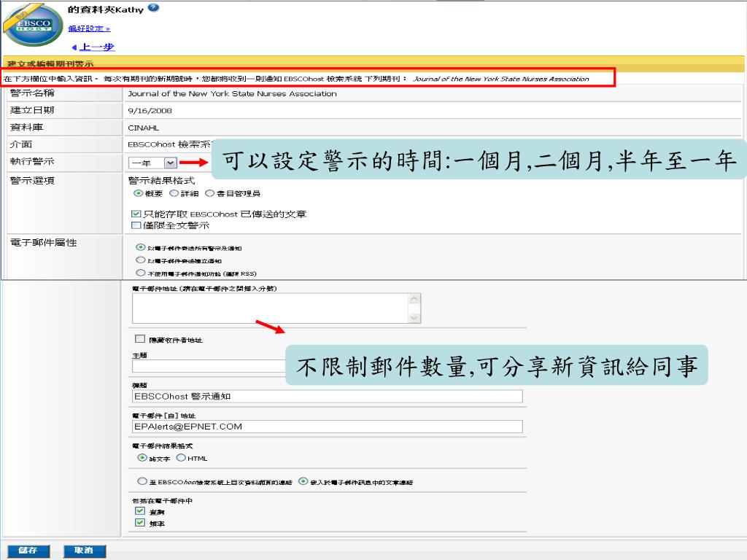Click the 警示名稱 journal name field
This screenshot has height=560, width=747.
pyautogui.click(x=232, y=94)
